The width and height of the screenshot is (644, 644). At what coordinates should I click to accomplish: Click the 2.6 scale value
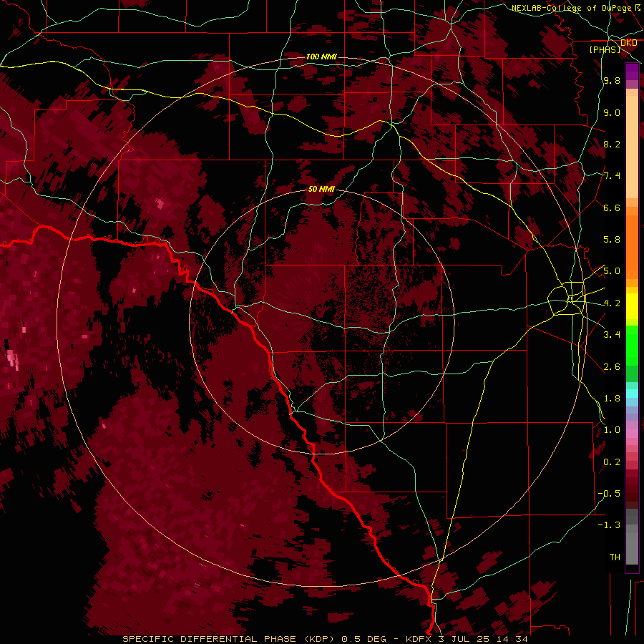pyautogui.click(x=612, y=367)
